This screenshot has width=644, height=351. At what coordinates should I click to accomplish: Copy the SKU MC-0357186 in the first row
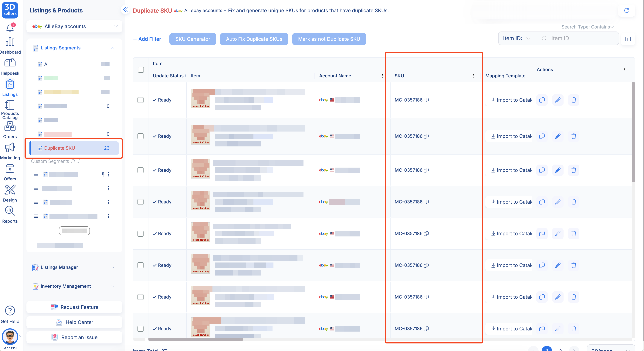point(427,100)
